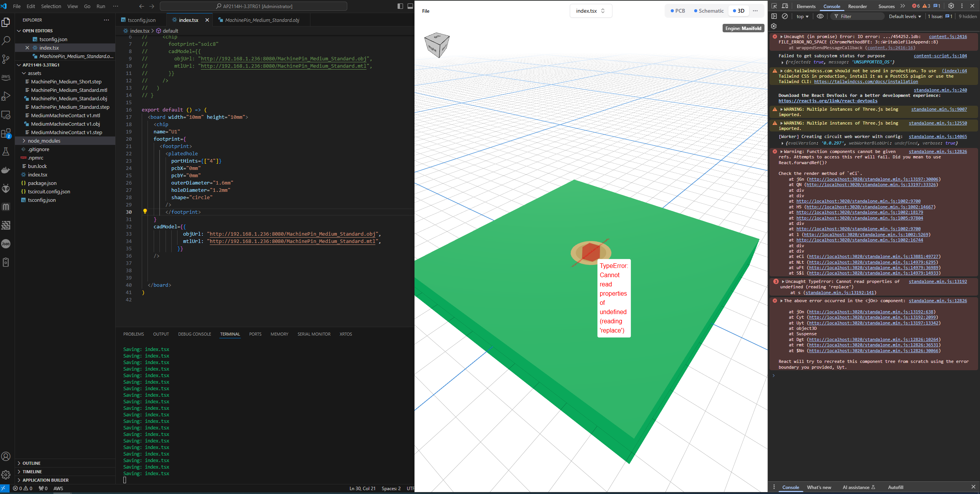Open the react-devtools link in console
The width and height of the screenshot is (980, 494).
tap(828, 101)
